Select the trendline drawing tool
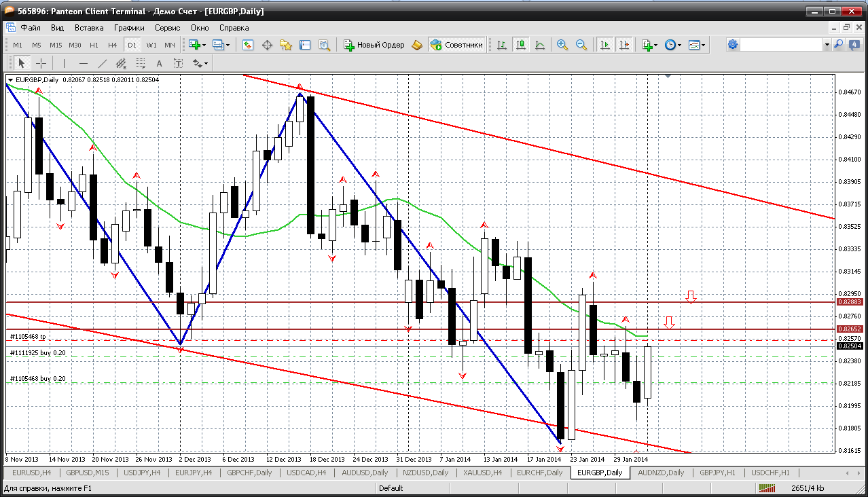 [103, 63]
